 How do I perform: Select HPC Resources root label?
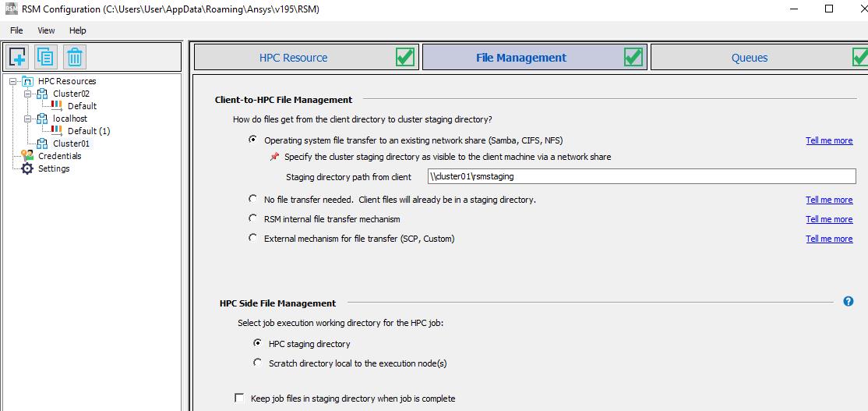pyautogui.click(x=67, y=81)
